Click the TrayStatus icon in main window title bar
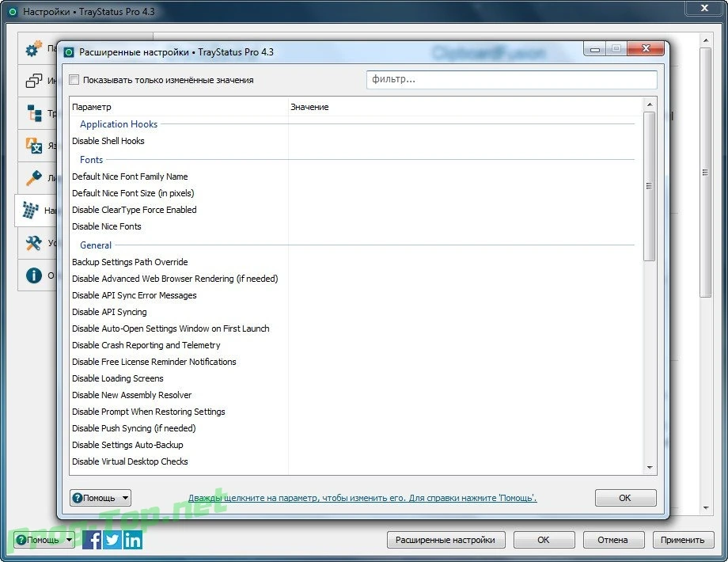 click(x=13, y=12)
